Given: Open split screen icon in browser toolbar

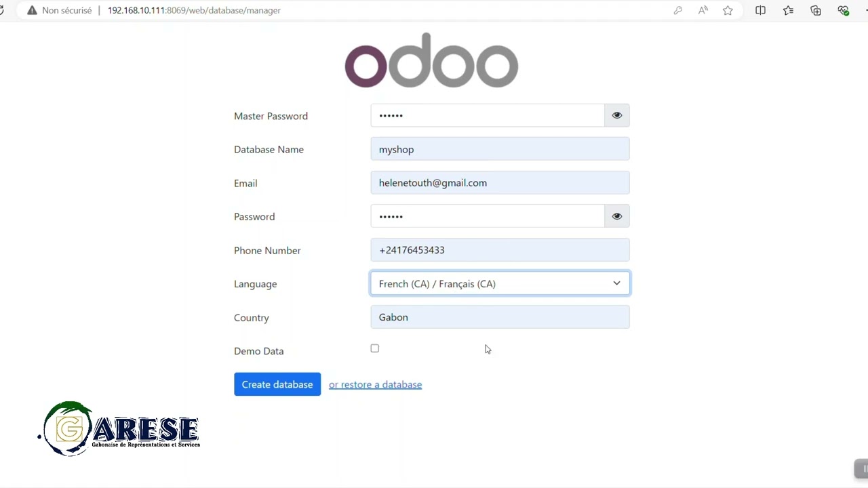Looking at the screenshot, I should pyautogui.click(x=760, y=10).
